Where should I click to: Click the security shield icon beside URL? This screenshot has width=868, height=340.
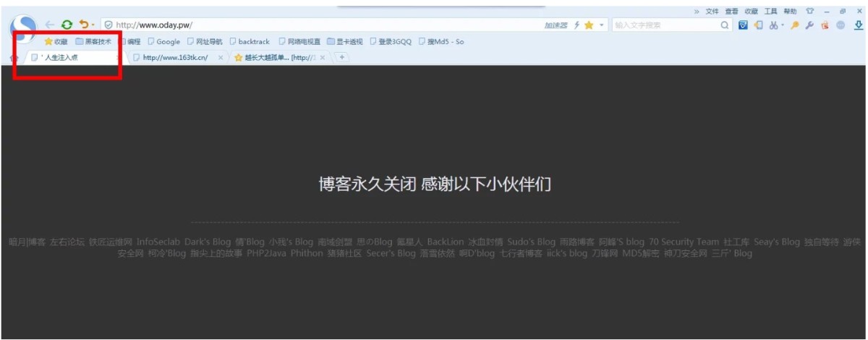point(109,25)
